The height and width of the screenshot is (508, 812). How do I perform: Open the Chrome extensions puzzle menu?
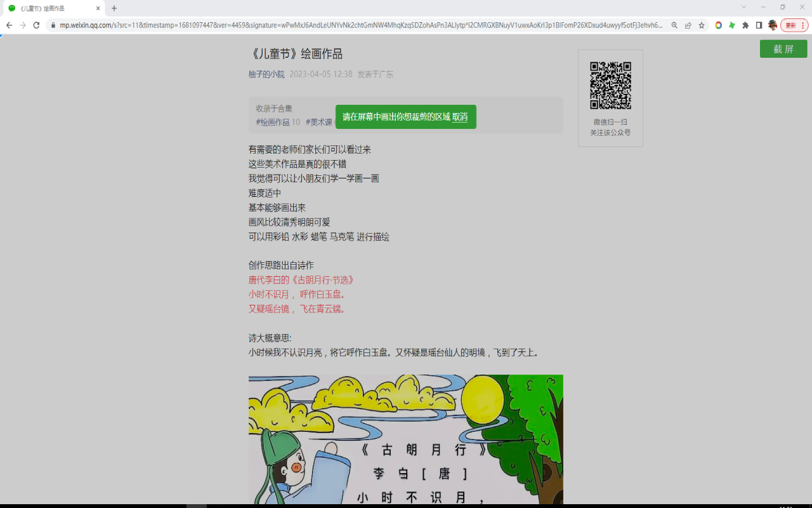(745, 25)
